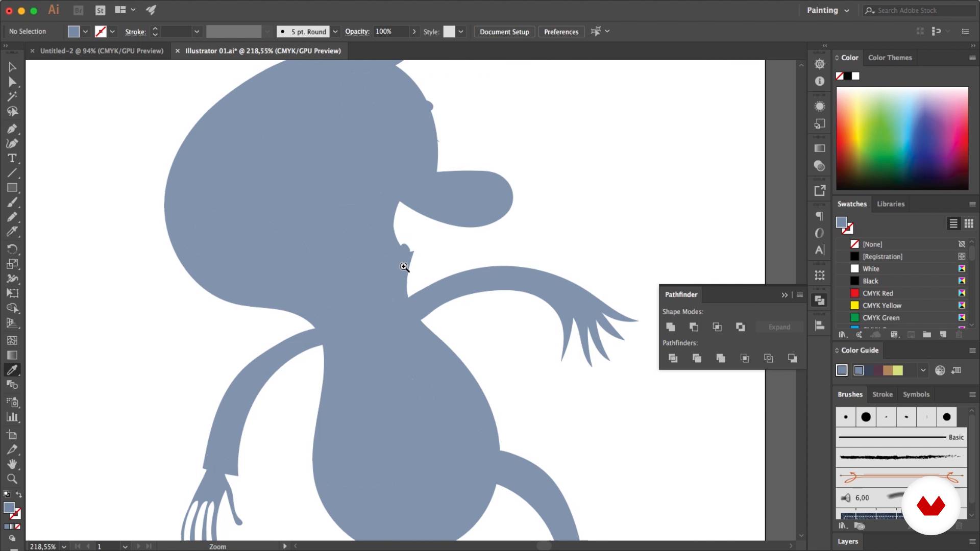Click Trim pathfinder icon

pyautogui.click(x=697, y=358)
